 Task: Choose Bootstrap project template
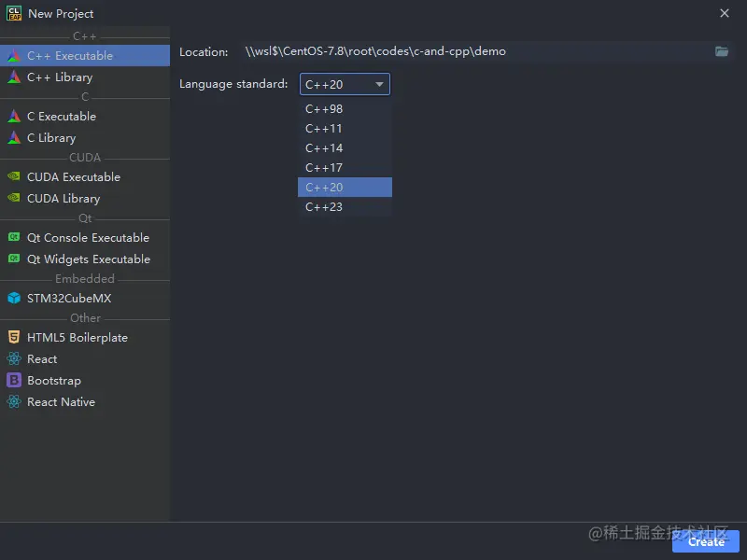pyautogui.click(x=85, y=380)
